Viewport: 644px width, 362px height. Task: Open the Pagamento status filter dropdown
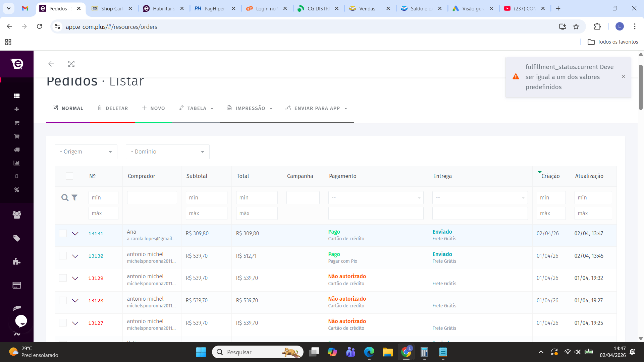coord(376,198)
